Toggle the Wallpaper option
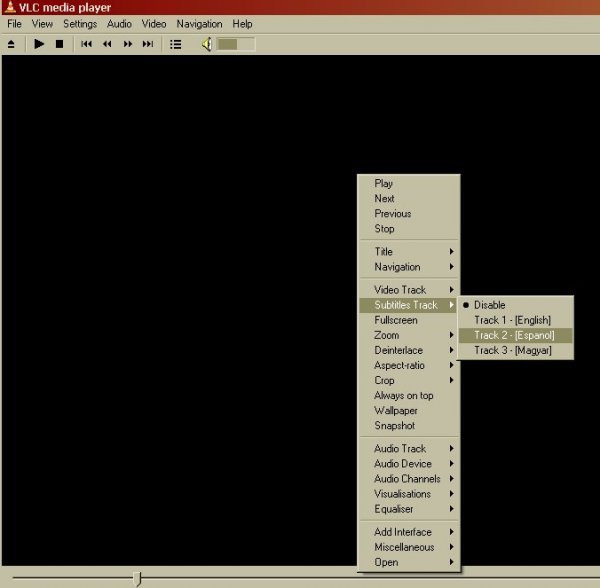600x588 pixels. pyautogui.click(x=408, y=410)
